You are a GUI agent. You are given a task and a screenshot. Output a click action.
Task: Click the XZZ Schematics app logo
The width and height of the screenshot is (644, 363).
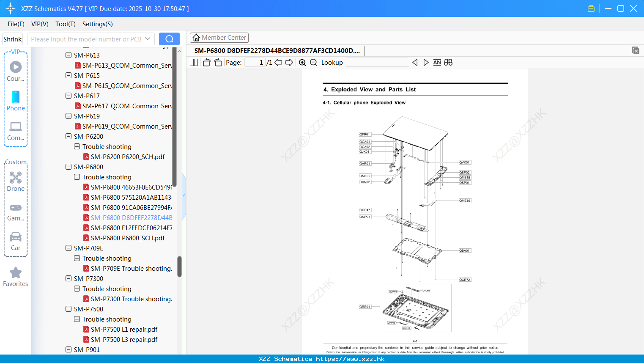pos(11,8)
